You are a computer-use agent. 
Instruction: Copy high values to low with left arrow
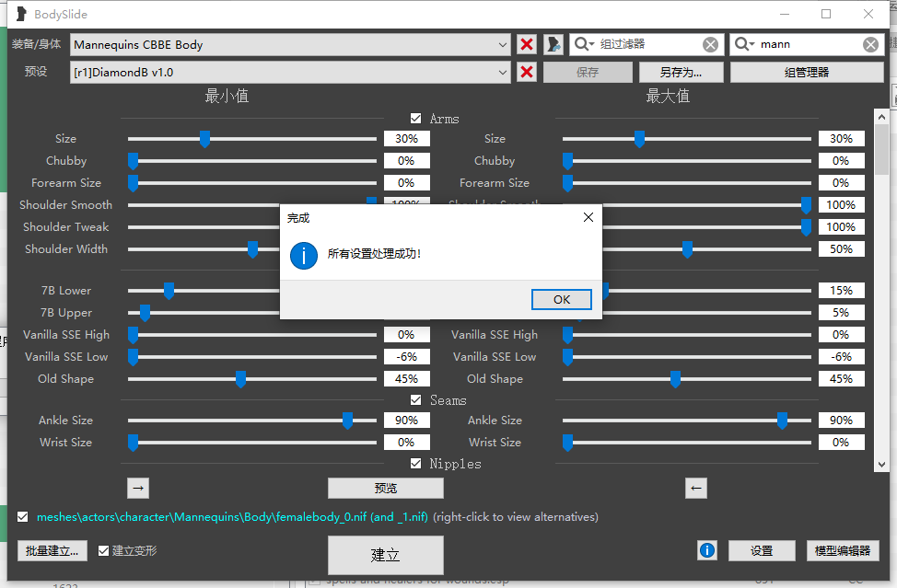[x=696, y=488]
